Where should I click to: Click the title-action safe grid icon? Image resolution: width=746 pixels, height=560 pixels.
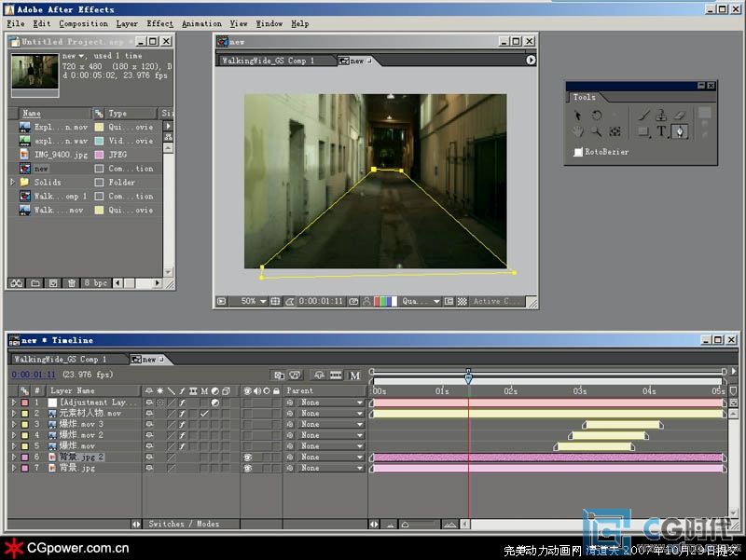275,301
